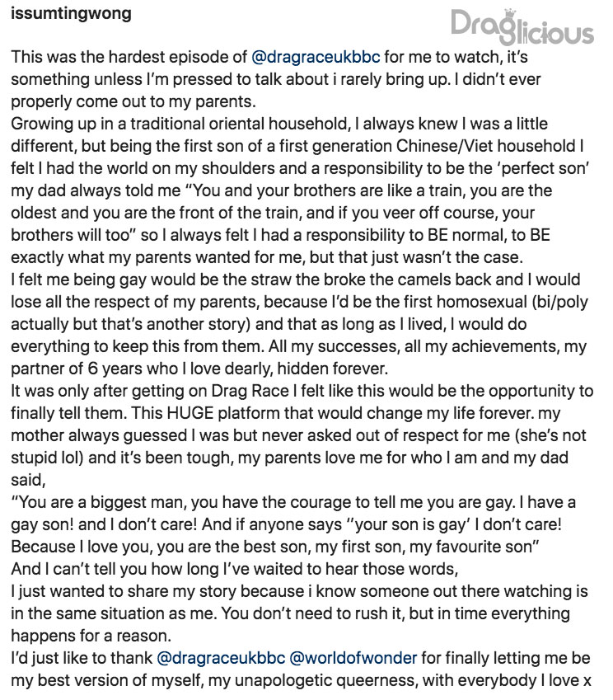Click the line 'happens for a reason.'
The height and width of the screenshot is (700, 613).
tap(91, 636)
